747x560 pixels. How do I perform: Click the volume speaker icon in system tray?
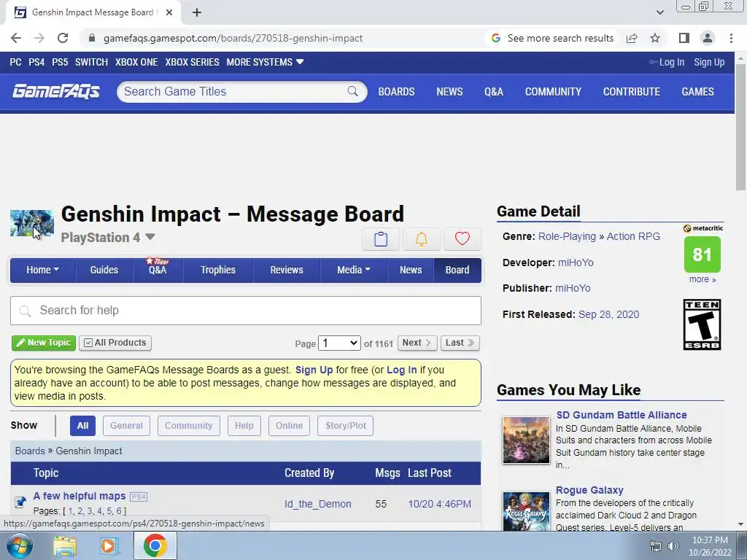coord(673,546)
